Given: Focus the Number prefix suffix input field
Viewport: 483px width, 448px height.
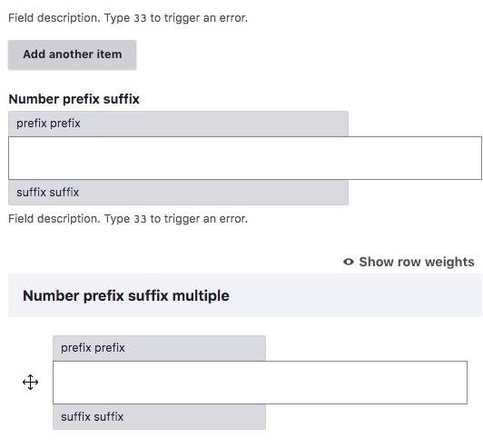Looking at the screenshot, I should [x=245, y=158].
